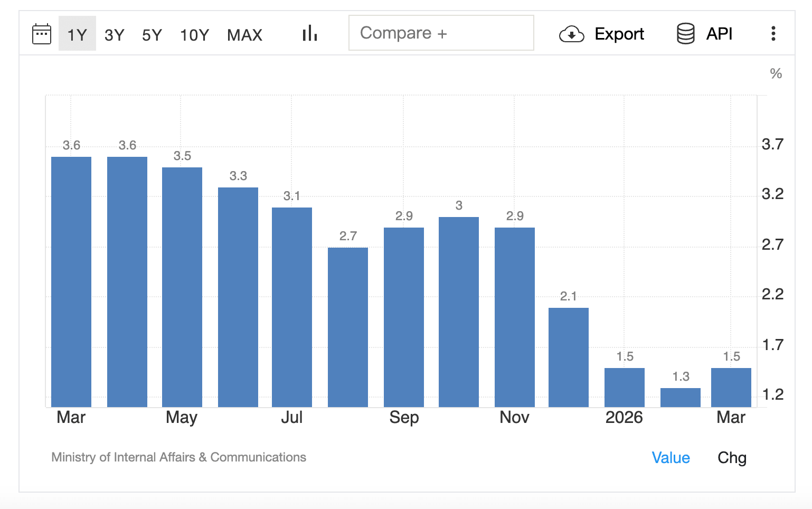Click the 3.7 y-axis value
This screenshot has width=812, height=509.
[772, 144]
